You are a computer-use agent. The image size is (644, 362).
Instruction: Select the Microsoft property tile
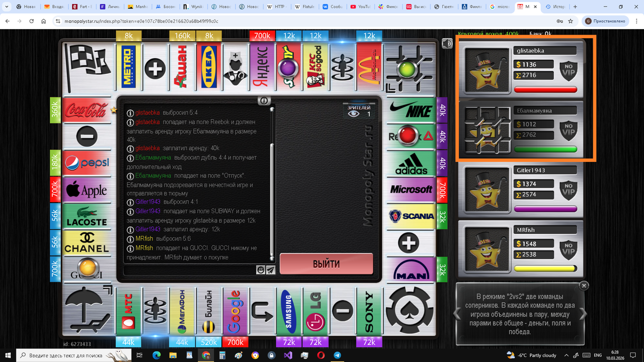point(411,190)
